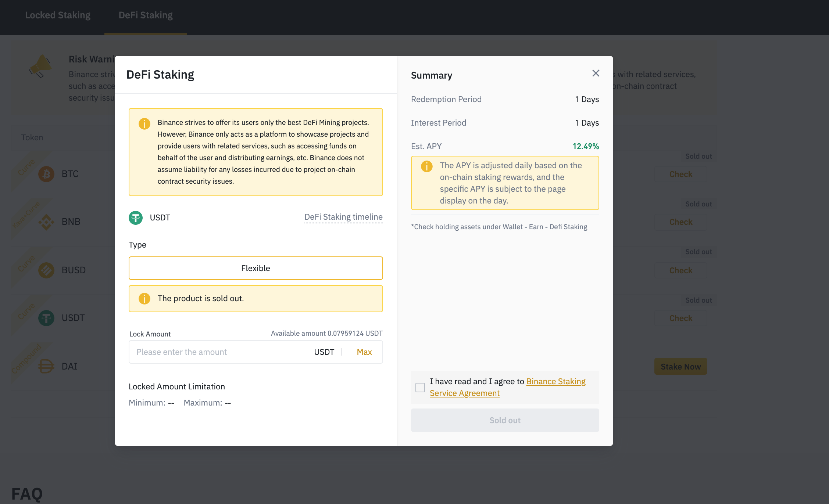Click the Redemption Period label
Screen dimensions: 829x504
click(x=446, y=99)
